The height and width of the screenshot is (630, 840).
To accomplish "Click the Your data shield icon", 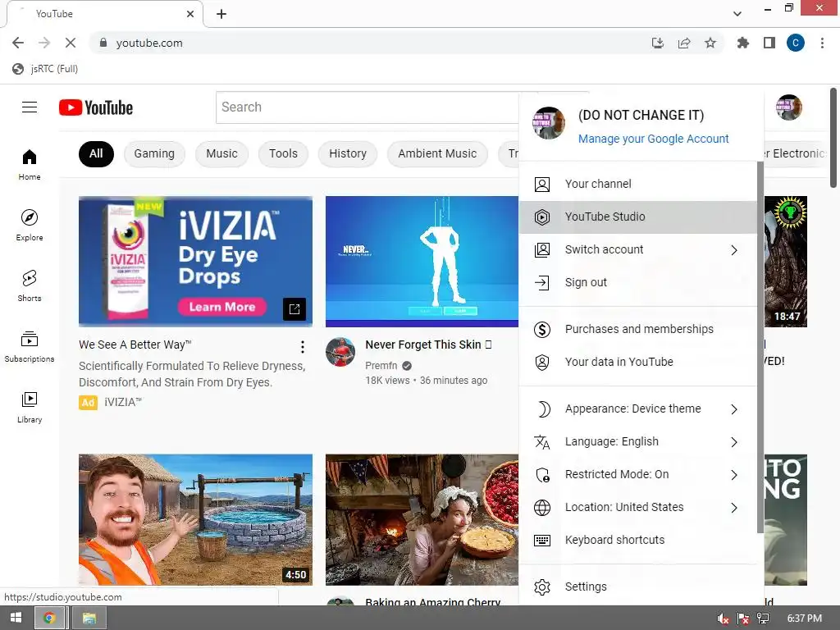I will click(x=542, y=362).
